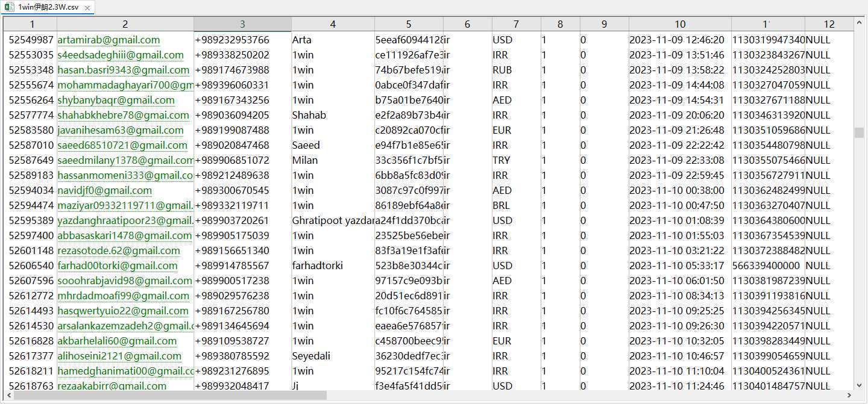Select column header 9
Screen dimensions: 868x404
[x=604, y=24]
